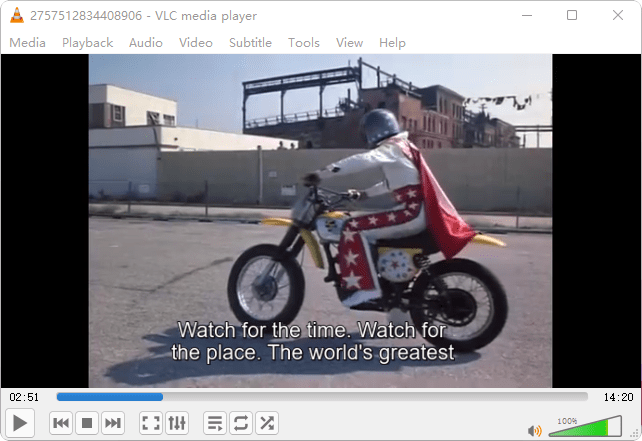The height and width of the screenshot is (441, 642).
Task: Open the Playback menu
Action: coord(88,42)
